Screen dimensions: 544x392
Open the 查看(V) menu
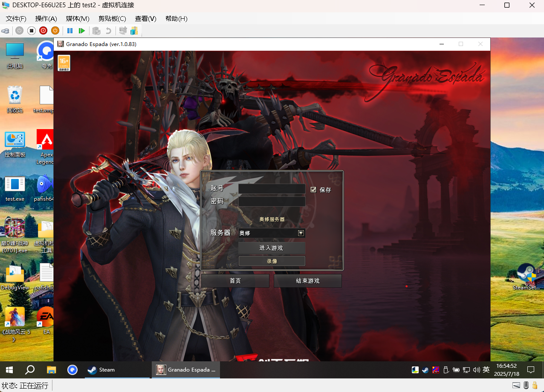click(145, 19)
